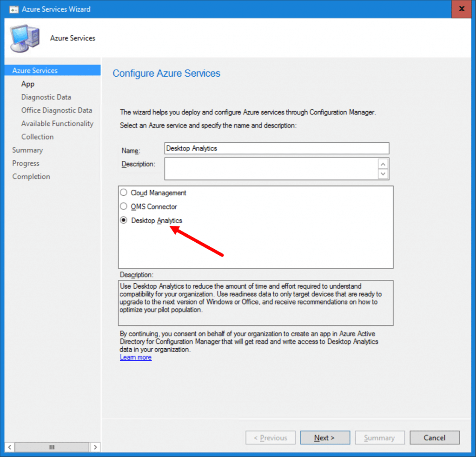
Task: Select the Desktop Analytics service option
Action: (x=123, y=220)
